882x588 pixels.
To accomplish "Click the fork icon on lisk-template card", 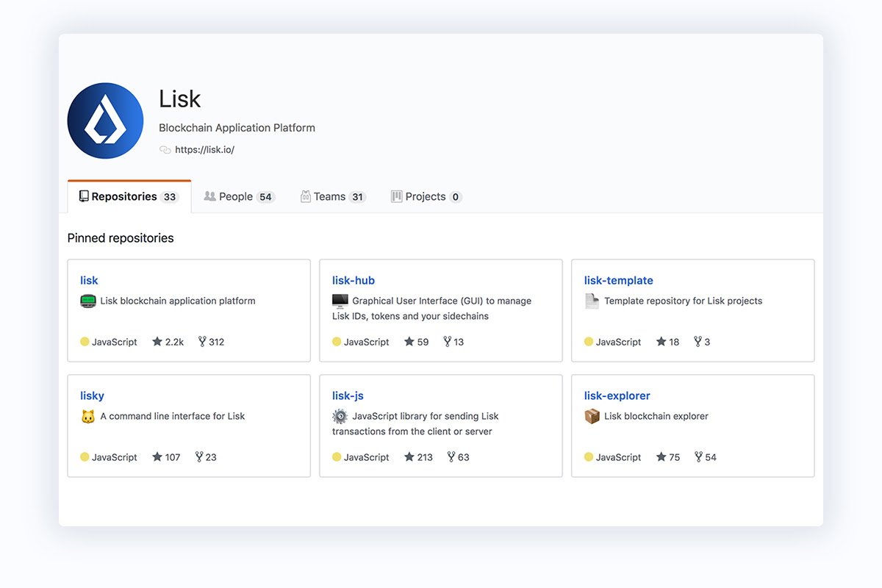I will [x=698, y=341].
